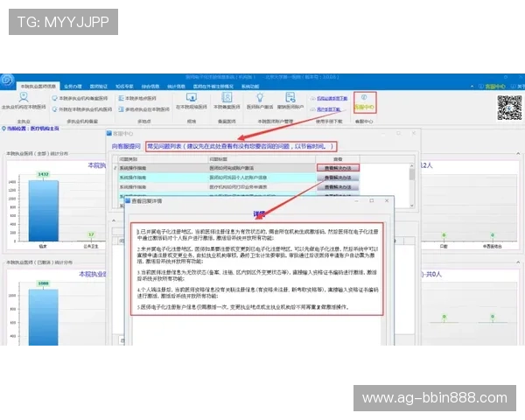The height and width of the screenshot is (420, 525).
Task: Switch to 统计信息 tab
Action: [176, 87]
